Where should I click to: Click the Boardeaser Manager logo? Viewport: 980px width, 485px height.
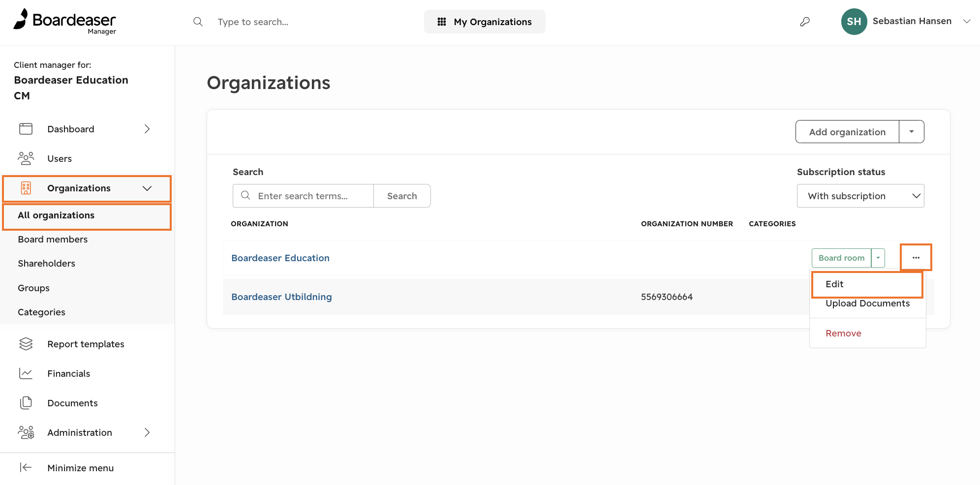coord(65,22)
